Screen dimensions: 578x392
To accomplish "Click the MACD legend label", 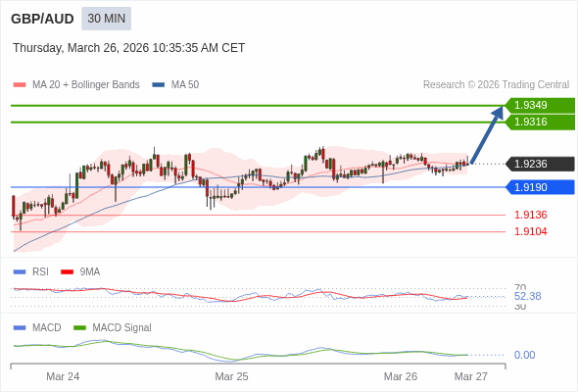I will pyautogui.click(x=46, y=328).
